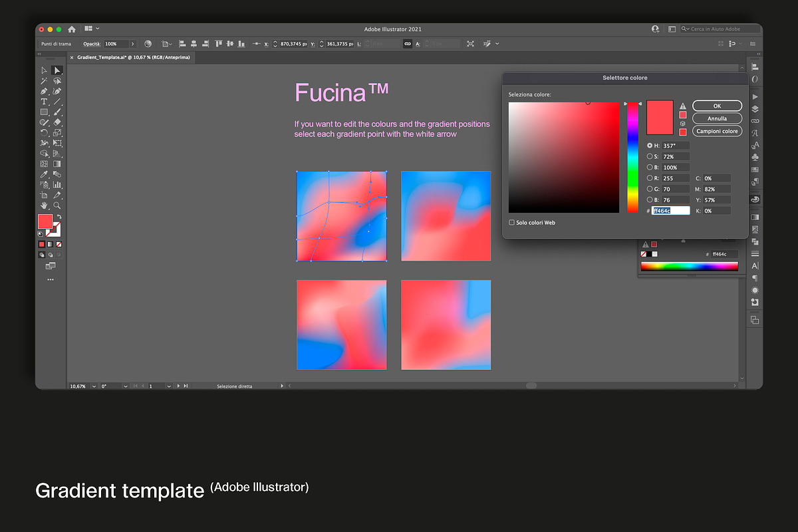Select the Gradient tool
798x532 pixels.
point(57,164)
